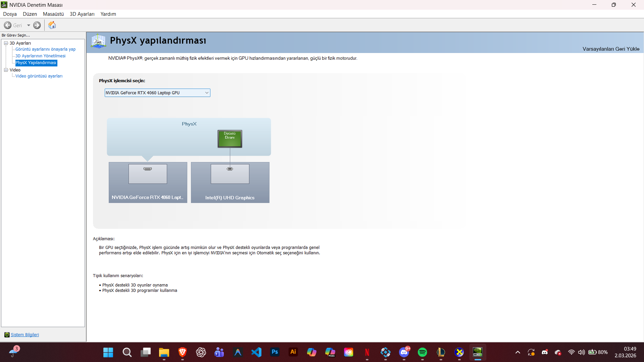Go to the Home page icon

coord(52,25)
